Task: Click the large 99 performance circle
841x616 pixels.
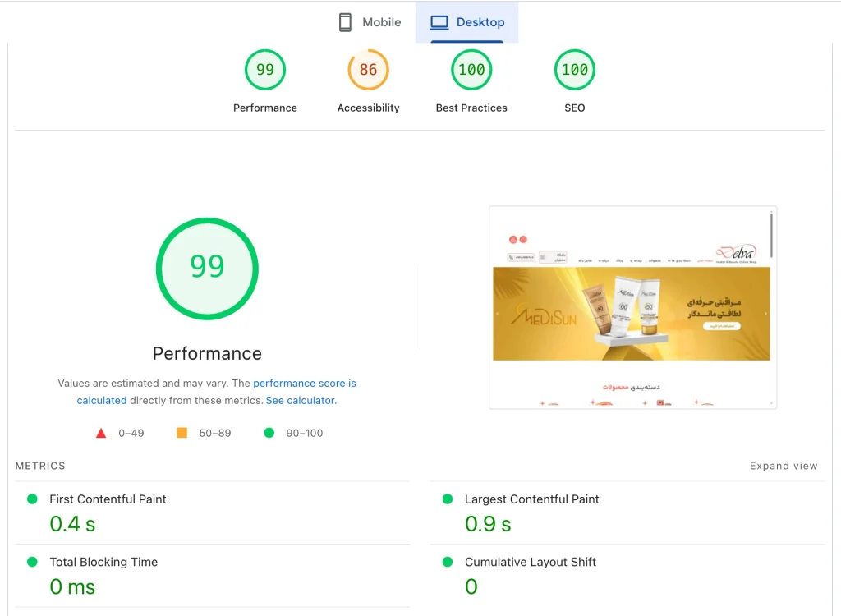Action: (207, 269)
